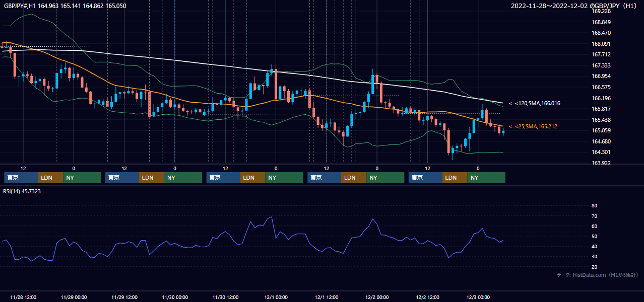Click RSI scale value 70
644x302 pixels.
coord(594,216)
